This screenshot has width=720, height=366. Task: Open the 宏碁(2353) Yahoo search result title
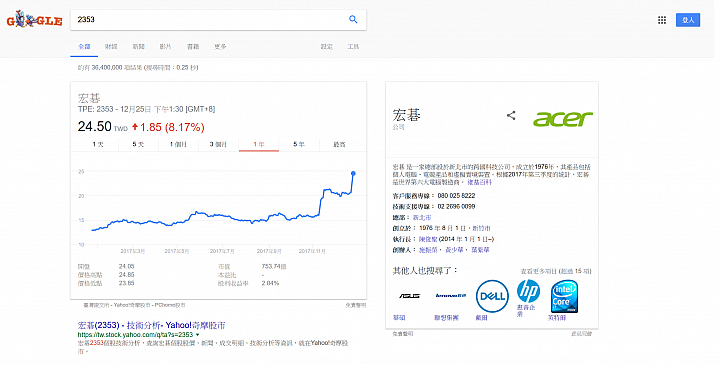152,325
